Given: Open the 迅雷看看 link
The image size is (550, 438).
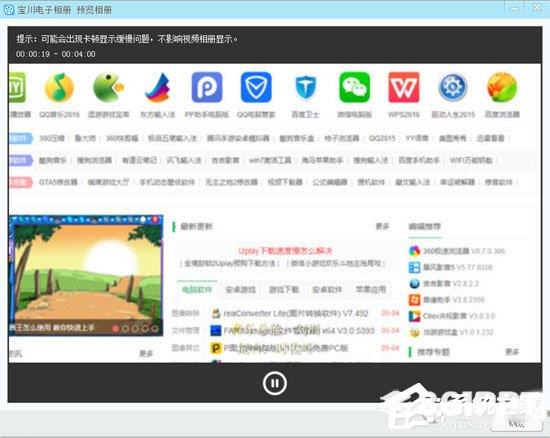Looking at the screenshot, I should (490, 138).
